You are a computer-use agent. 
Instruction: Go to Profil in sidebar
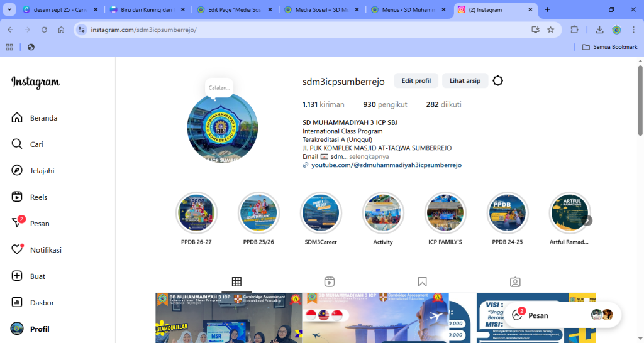[30, 329]
